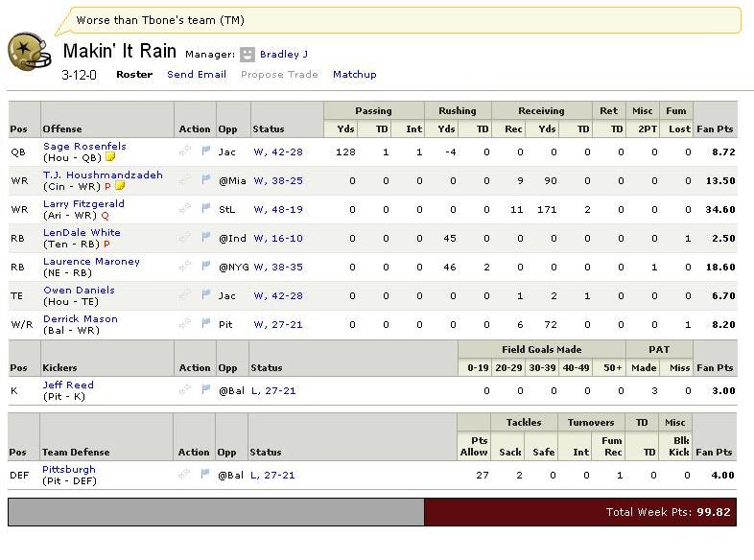Click the trade icon in LenDale White row
Screen dimensions: 754x560
(x=184, y=238)
